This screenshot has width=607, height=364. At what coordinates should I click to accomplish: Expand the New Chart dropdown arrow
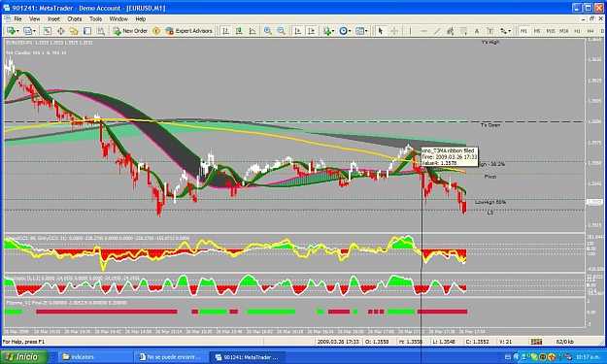(x=17, y=31)
